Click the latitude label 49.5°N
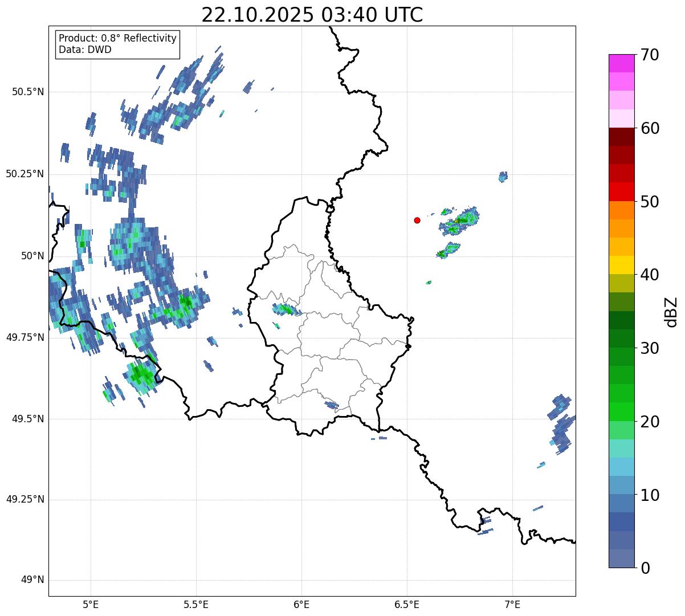Screen dimensions: 685x616 pos(27,419)
